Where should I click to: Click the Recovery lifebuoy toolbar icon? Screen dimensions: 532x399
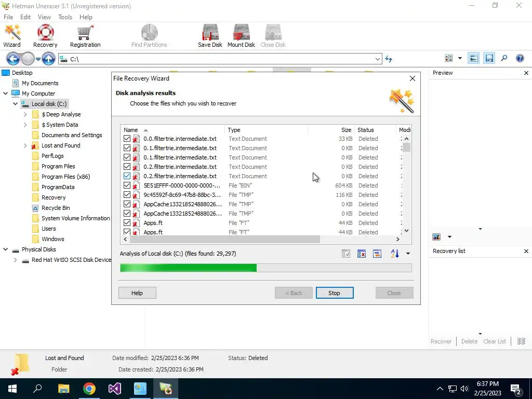click(x=45, y=36)
